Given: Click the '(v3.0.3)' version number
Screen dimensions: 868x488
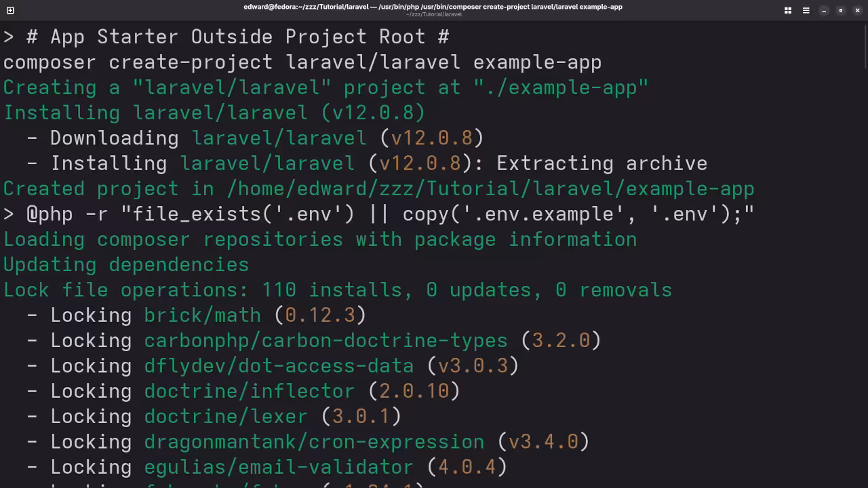Looking at the screenshot, I should pos(473,366).
